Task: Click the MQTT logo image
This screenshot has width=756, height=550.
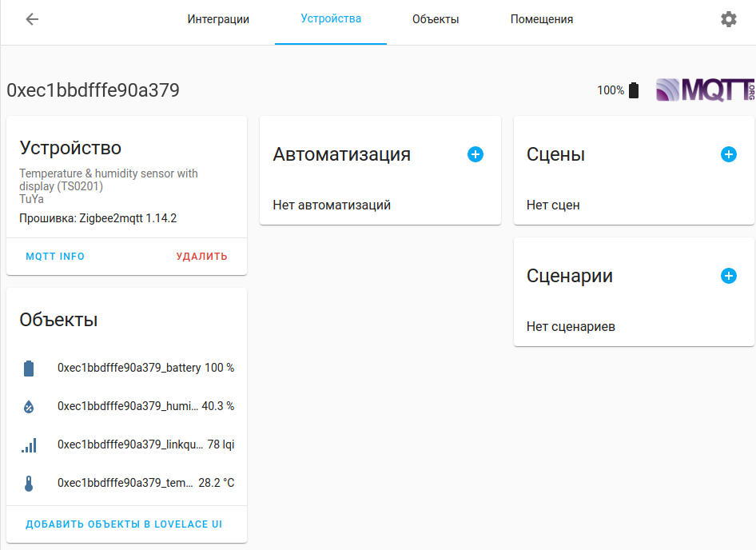Action: coord(704,90)
